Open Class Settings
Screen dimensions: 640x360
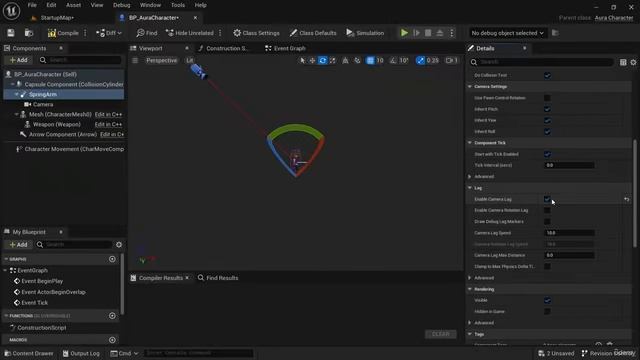[x=256, y=33]
